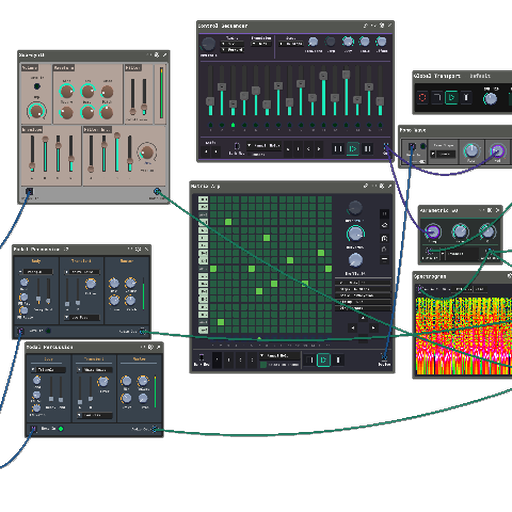Image resolution: width=512 pixels, height=512 pixels.
Task: Click the lock icon in Matrix Arp sidebar
Action: 384,249
